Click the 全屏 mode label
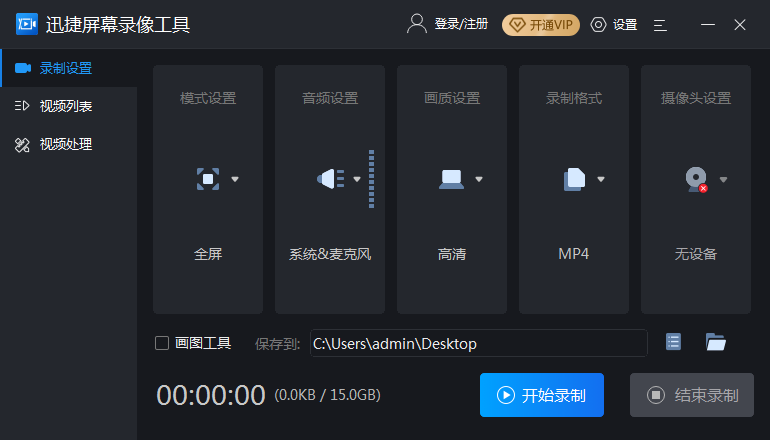Viewport: 770px width, 440px height. pos(208,254)
